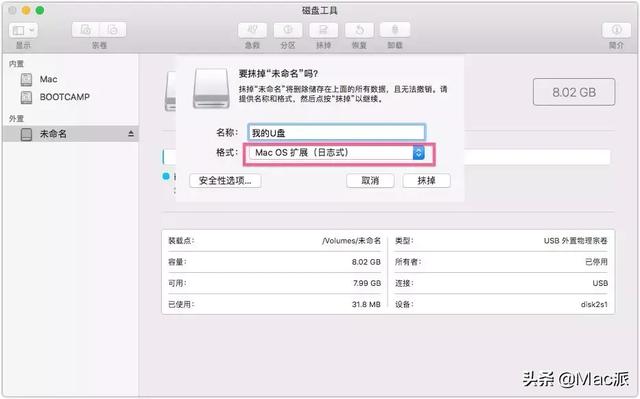640x399 pixels.
Task: Click the add volume toolbar icon
Action: point(85,30)
